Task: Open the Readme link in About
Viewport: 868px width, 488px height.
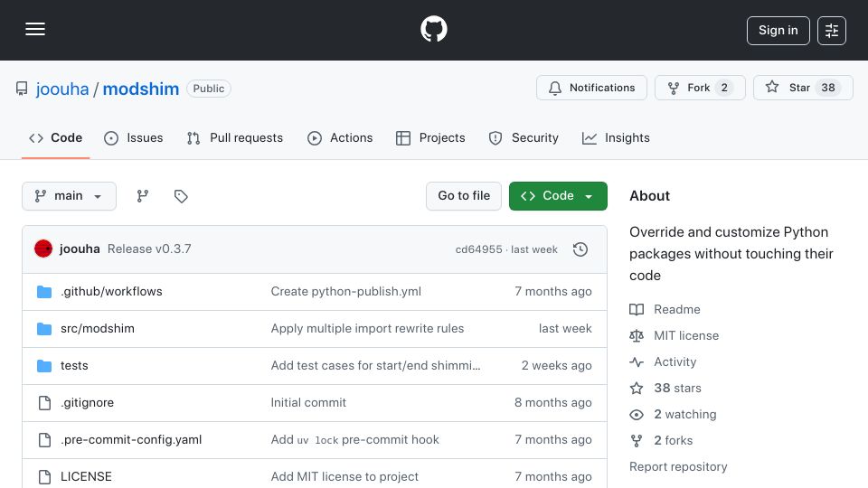Action: click(665, 309)
